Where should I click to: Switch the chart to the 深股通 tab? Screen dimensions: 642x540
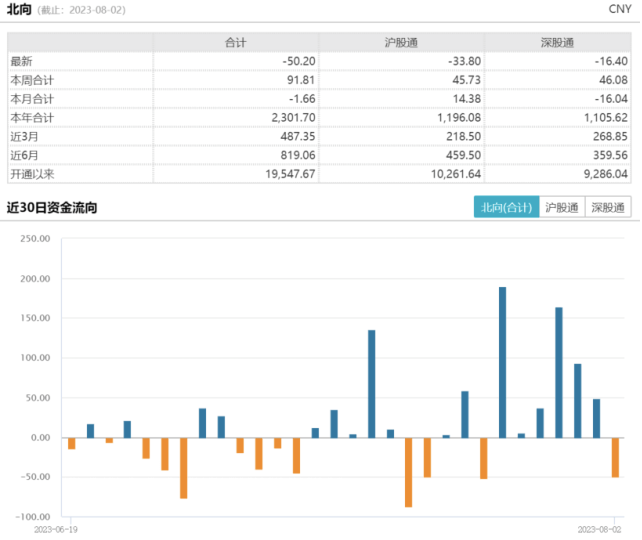[608, 208]
